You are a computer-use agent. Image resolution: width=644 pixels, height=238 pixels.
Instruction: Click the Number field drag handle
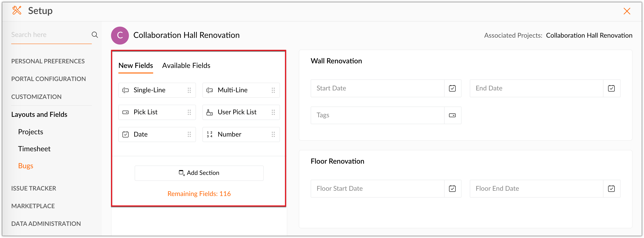273,134
